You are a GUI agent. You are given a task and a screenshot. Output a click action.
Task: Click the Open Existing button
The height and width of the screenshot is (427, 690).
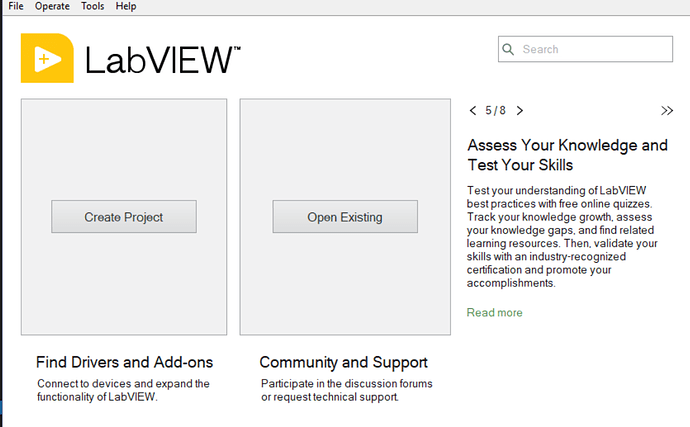(345, 217)
